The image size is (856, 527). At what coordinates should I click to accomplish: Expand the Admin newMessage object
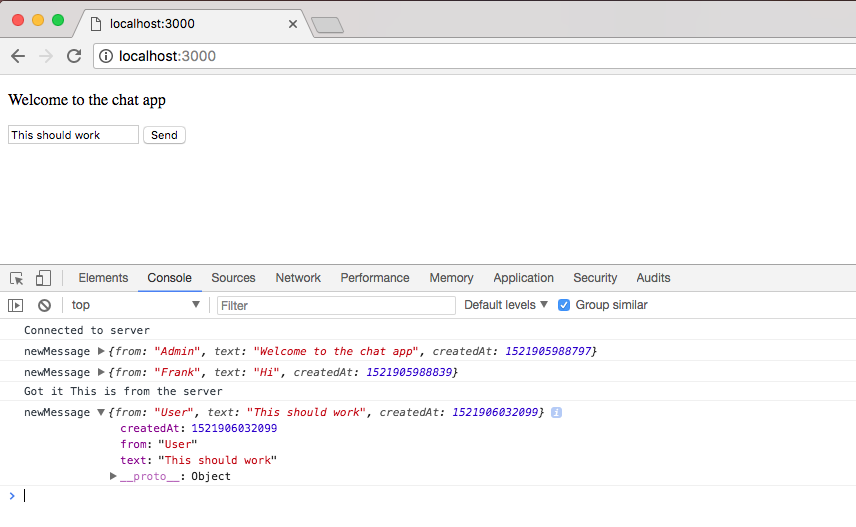point(100,352)
